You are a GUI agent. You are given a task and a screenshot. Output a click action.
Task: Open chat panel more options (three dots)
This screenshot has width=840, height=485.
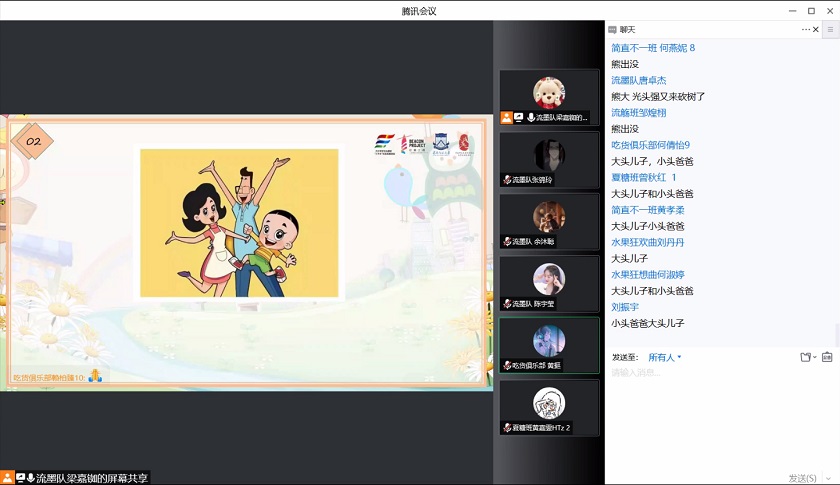click(805, 30)
